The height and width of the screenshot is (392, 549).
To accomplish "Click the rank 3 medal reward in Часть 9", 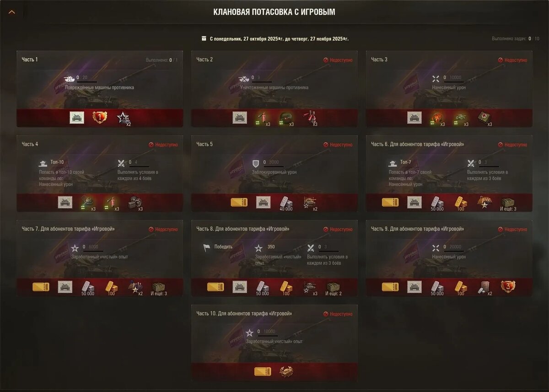I will coord(508,287).
